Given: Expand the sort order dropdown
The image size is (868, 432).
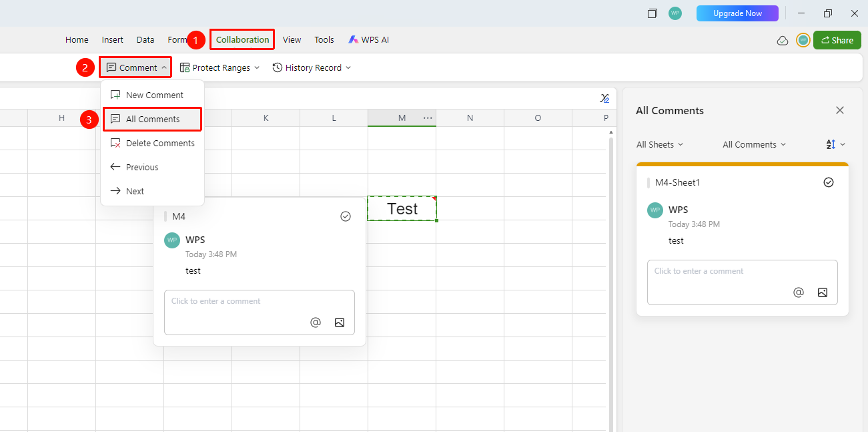Looking at the screenshot, I should pyautogui.click(x=835, y=144).
